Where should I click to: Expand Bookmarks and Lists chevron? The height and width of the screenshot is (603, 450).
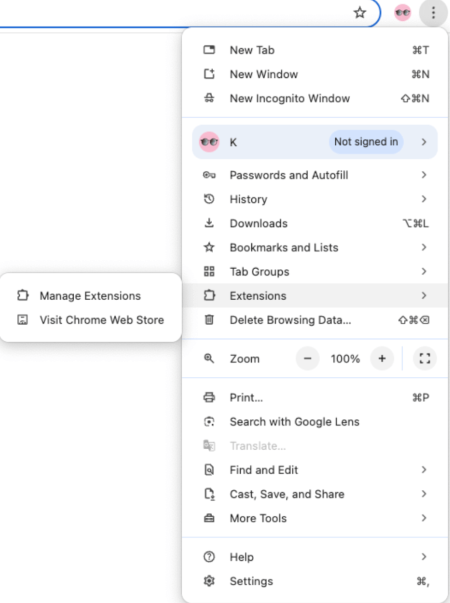(424, 247)
